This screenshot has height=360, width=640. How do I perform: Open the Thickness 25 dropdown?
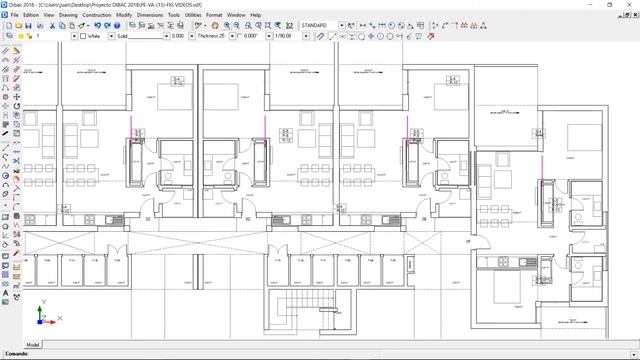tap(232, 36)
